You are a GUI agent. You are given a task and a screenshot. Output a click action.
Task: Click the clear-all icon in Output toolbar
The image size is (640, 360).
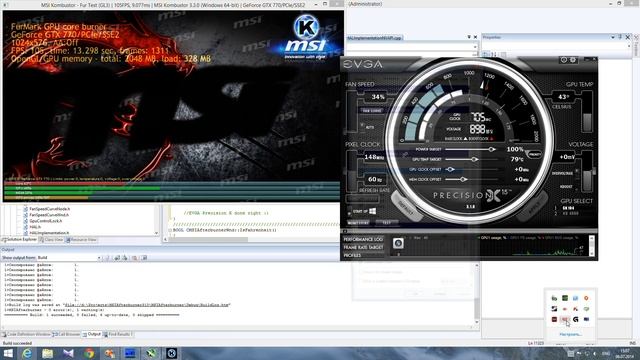tap(134, 258)
